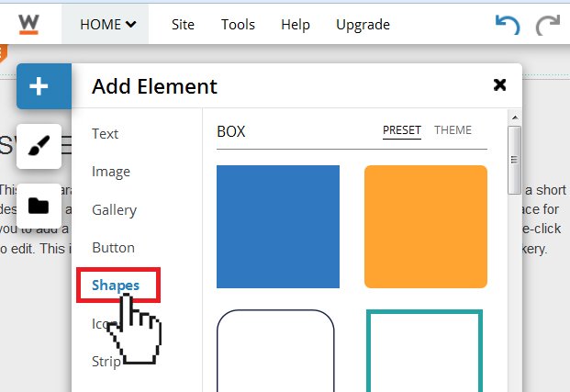
Task: Click the undo arrow icon
Action: (x=508, y=25)
